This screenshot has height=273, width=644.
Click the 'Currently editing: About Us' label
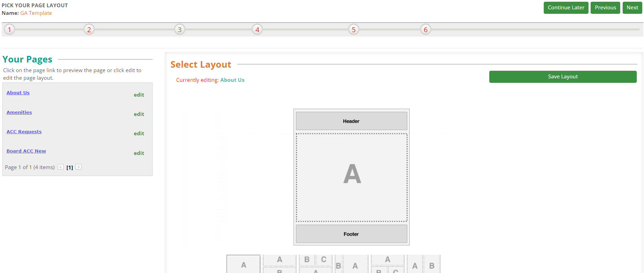tap(210, 80)
